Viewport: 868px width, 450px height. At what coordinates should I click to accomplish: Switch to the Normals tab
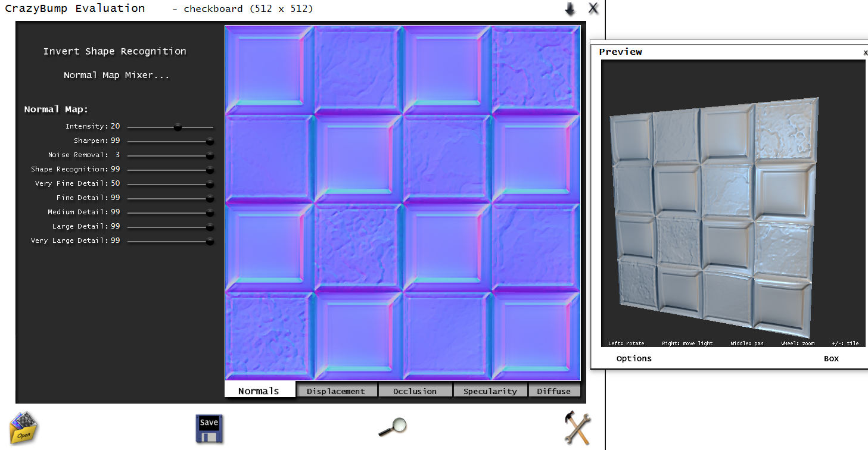tap(259, 390)
